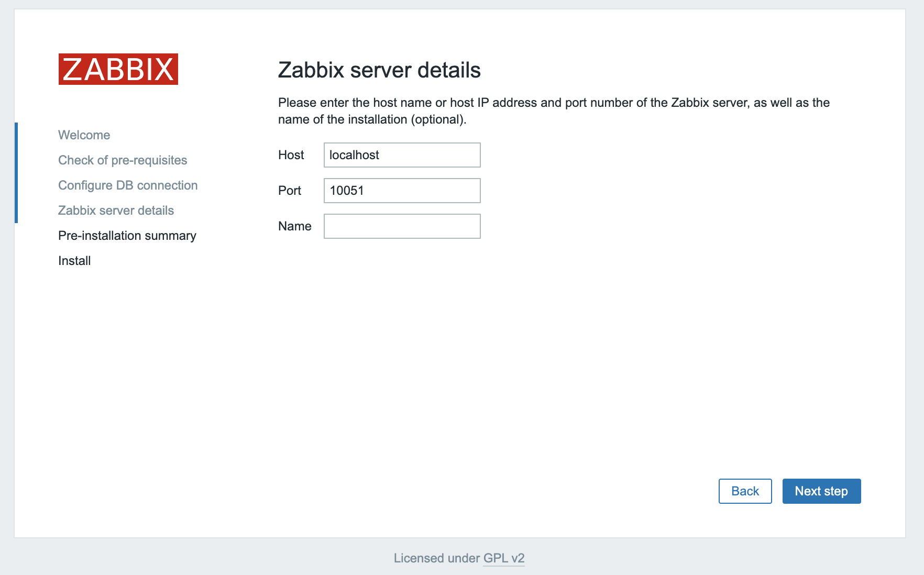Open the Configure DB connection step
This screenshot has width=924, height=575.
coord(128,185)
